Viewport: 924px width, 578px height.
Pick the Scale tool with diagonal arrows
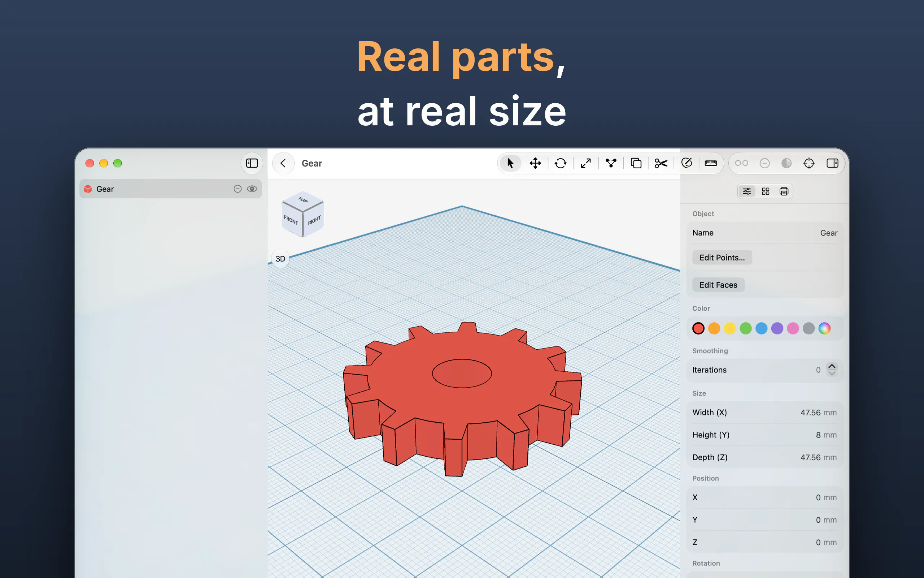click(x=586, y=163)
